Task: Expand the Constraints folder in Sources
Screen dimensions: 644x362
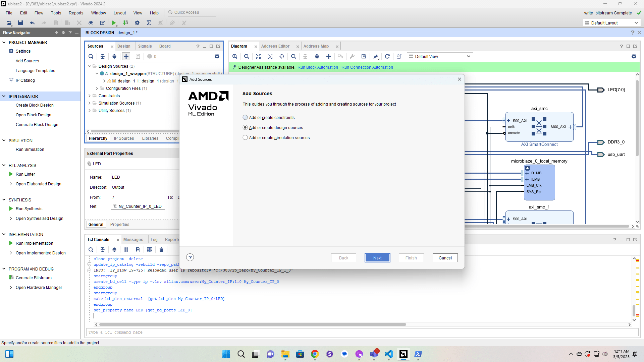Action: (x=90, y=96)
